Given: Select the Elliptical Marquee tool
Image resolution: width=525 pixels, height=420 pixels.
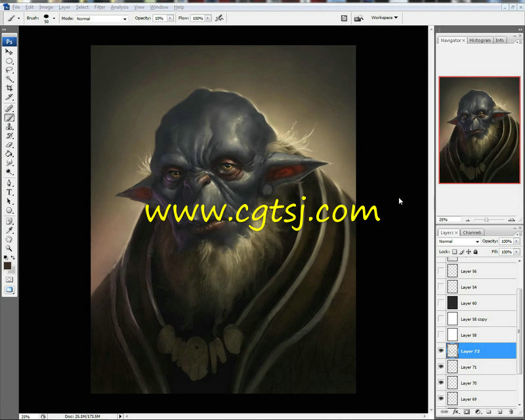Looking at the screenshot, I should pos(9,61).
